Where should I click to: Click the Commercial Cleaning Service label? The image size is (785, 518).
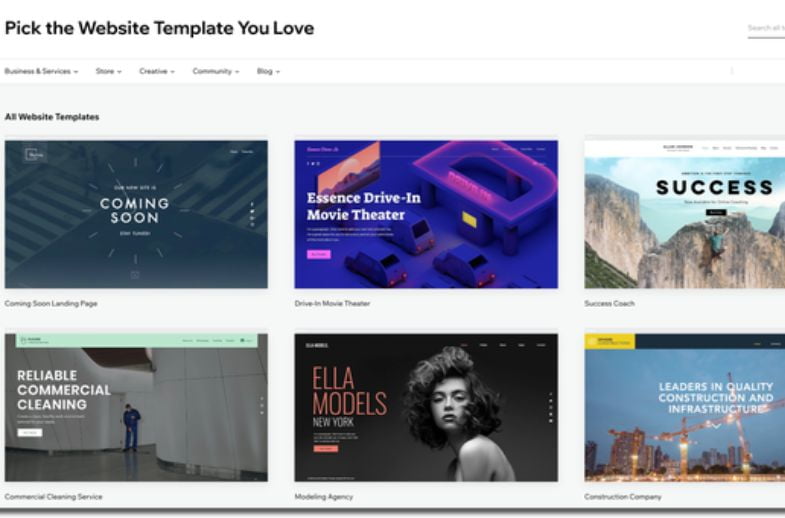pos(54,496)
